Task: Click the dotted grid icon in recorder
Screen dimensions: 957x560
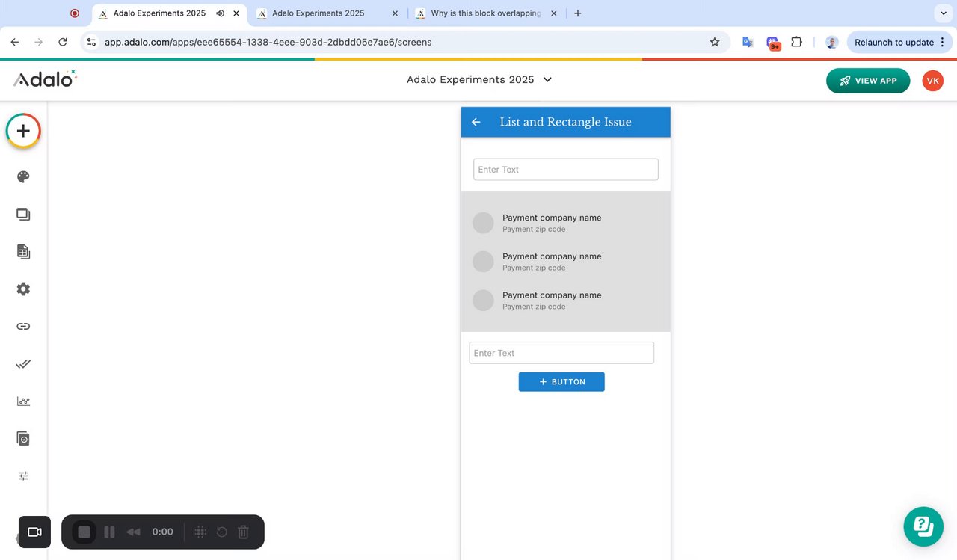Action: pyautogui.click(x=200, y=532)
